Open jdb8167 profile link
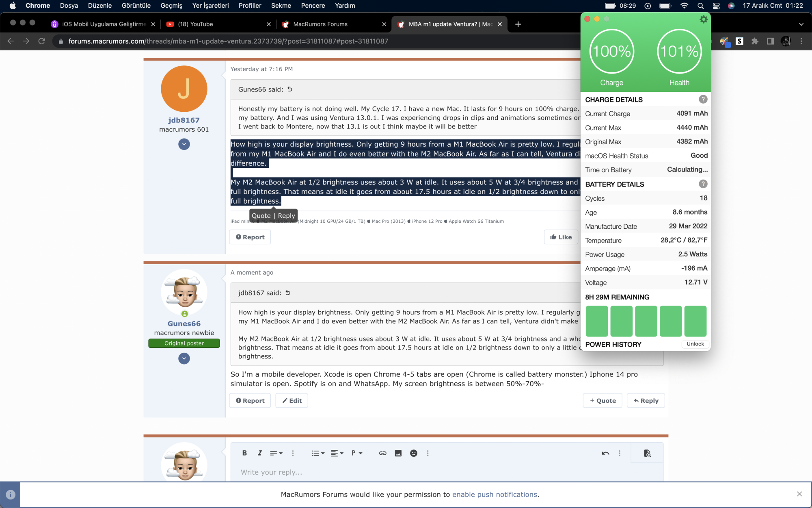812x508 pixels. point(184,120)
